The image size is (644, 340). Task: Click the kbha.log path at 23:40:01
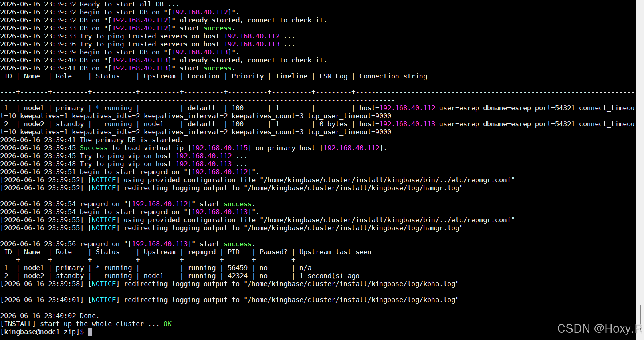(x=351, y=300)
